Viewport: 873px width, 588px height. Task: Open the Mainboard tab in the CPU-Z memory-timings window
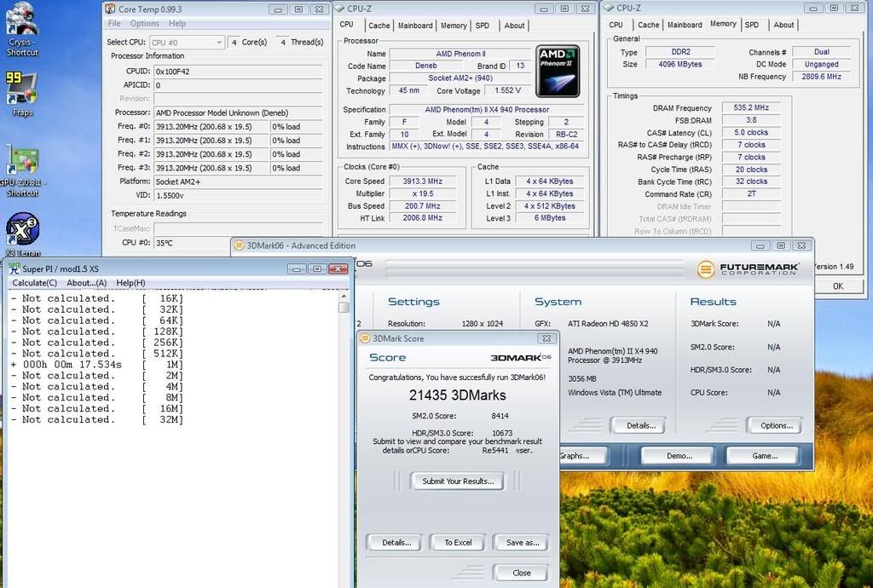tap(685, 25)
